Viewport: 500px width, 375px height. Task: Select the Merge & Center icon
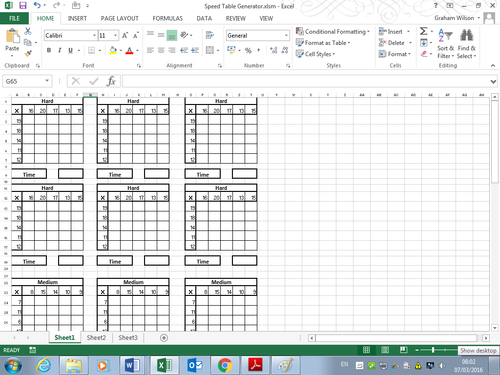(x=210, y=50)
